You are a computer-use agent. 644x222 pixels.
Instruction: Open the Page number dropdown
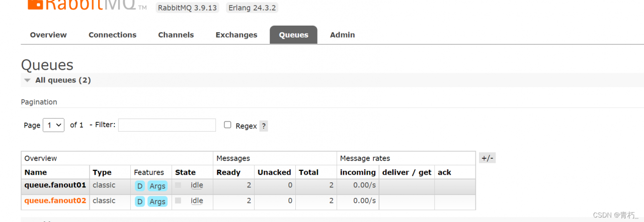53,125
